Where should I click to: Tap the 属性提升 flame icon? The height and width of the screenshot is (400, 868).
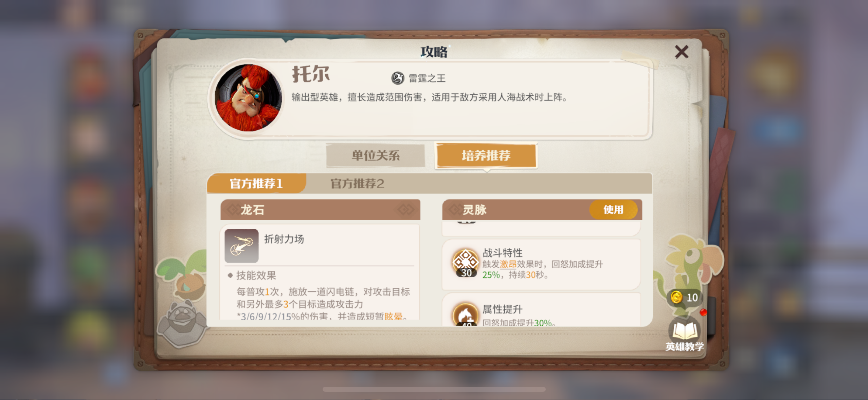tap(466, 314)
